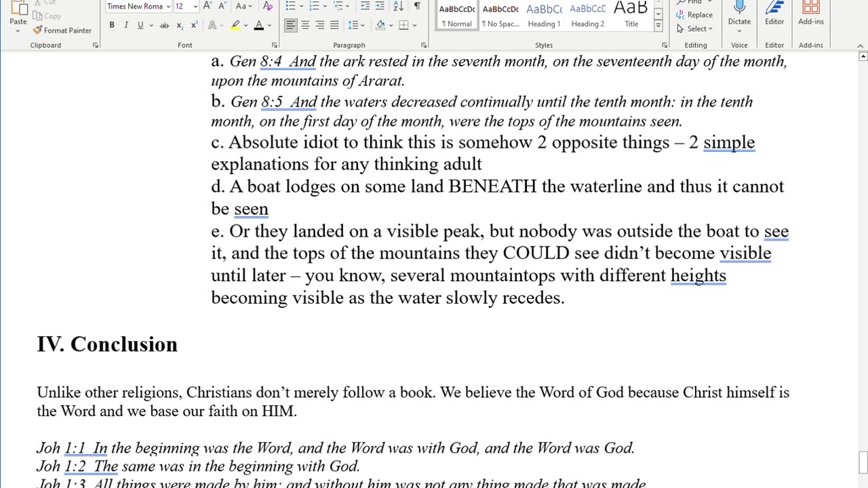Open the Borders menu icon
Viewport: 868px width, 488px height.
(404, 25)
